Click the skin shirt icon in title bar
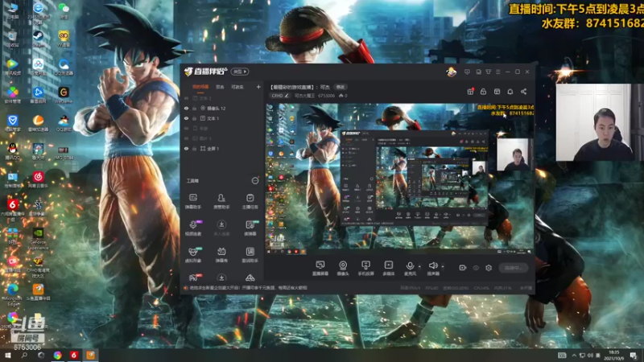644x362 pixels. tap(489, 72)
